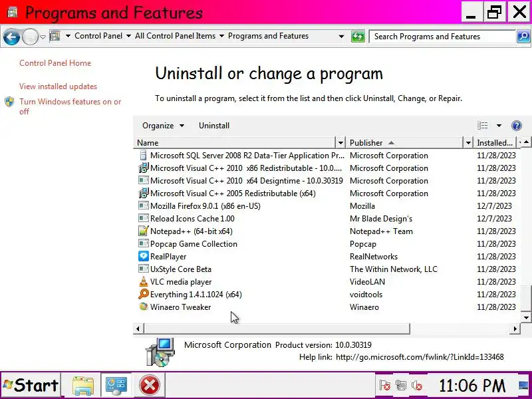The image size is (532, 399).
Task: Click the shield icon beside Windows features
Action: (9, 102)
